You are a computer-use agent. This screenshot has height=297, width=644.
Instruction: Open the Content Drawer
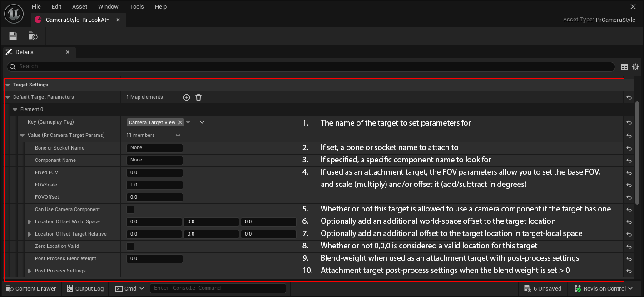pyautogui.click(x=31, y=288)
